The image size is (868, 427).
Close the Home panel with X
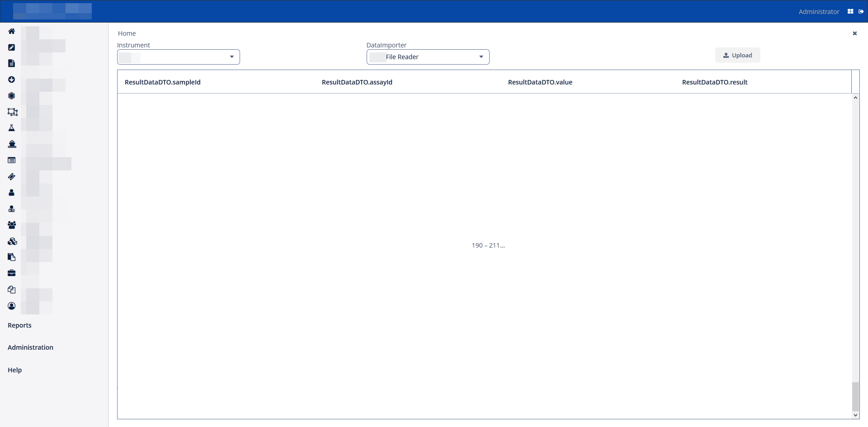coord(855,33)
